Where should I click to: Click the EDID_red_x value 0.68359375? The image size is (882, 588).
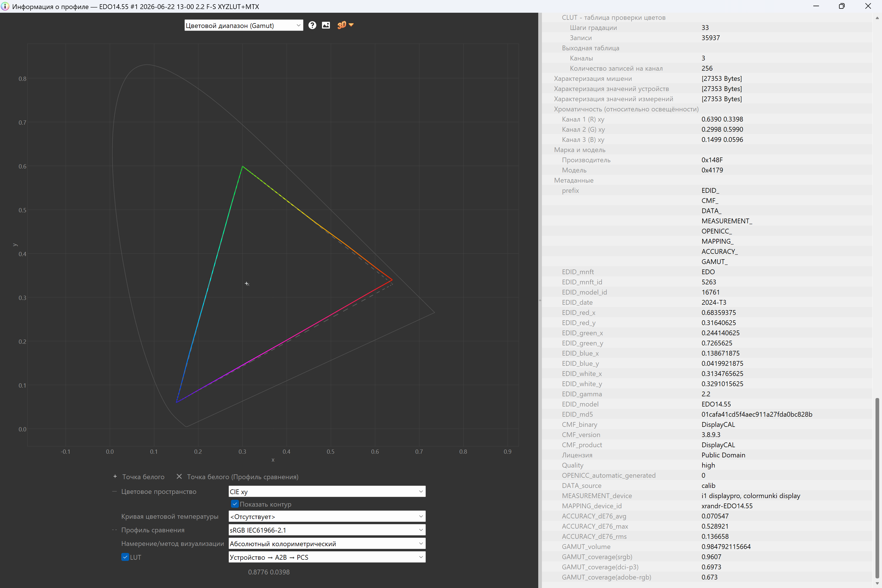click(719, 313)
